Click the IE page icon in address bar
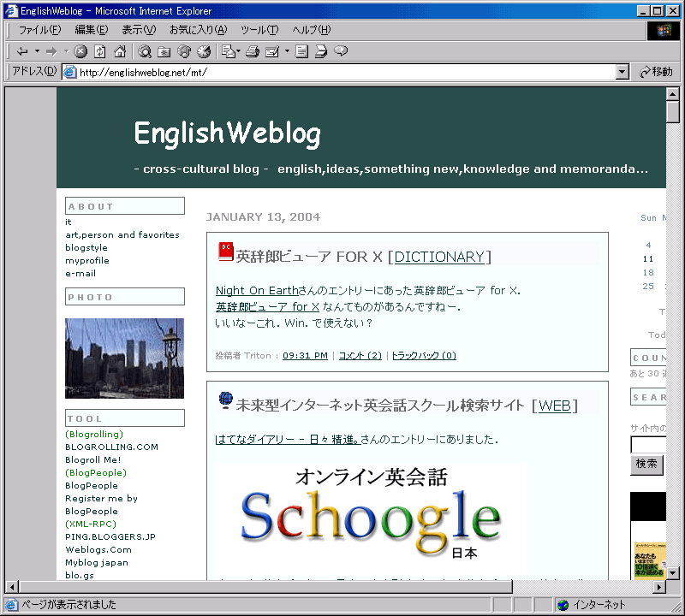 coord(70,72)
